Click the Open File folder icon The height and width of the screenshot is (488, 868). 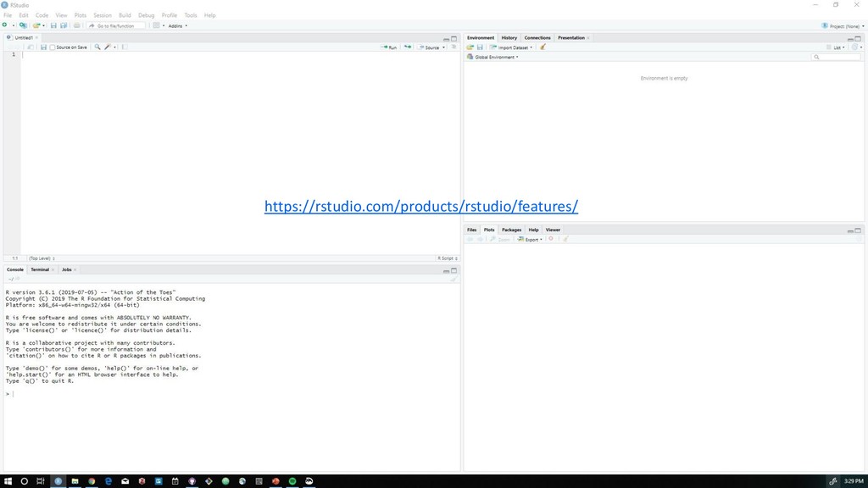click(x=36, y=25)
